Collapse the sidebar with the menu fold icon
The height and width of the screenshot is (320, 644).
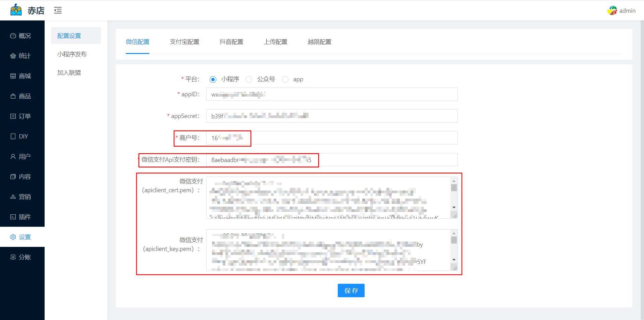tap(58, 10)
